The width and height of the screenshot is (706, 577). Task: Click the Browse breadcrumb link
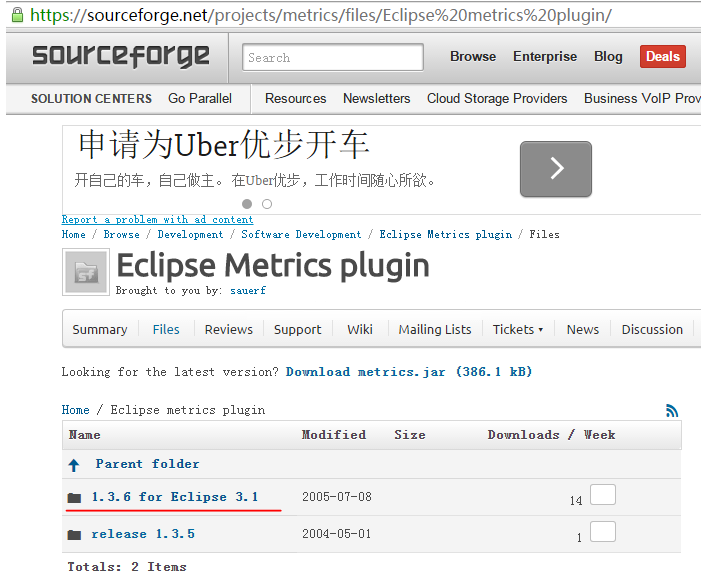point(122,234)
